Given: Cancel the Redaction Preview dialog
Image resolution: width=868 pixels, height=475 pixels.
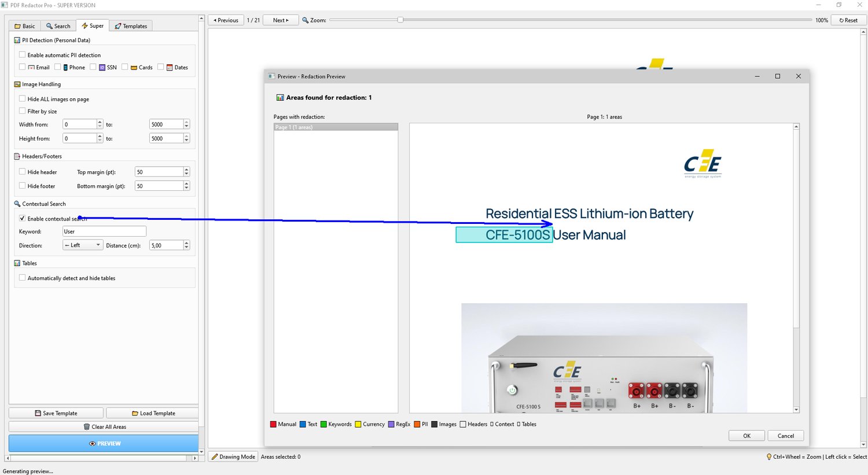Looking at the screenshot, I should click(x=785, y=436).
